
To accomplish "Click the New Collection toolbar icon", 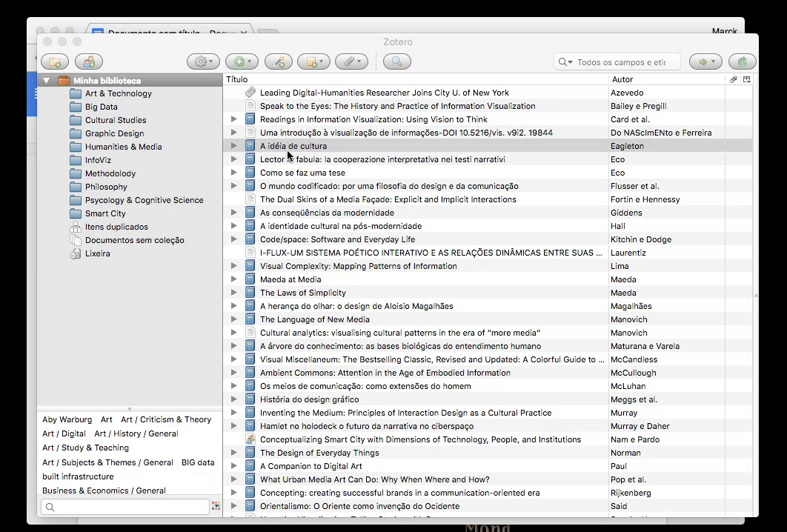I will coord(56,61).
